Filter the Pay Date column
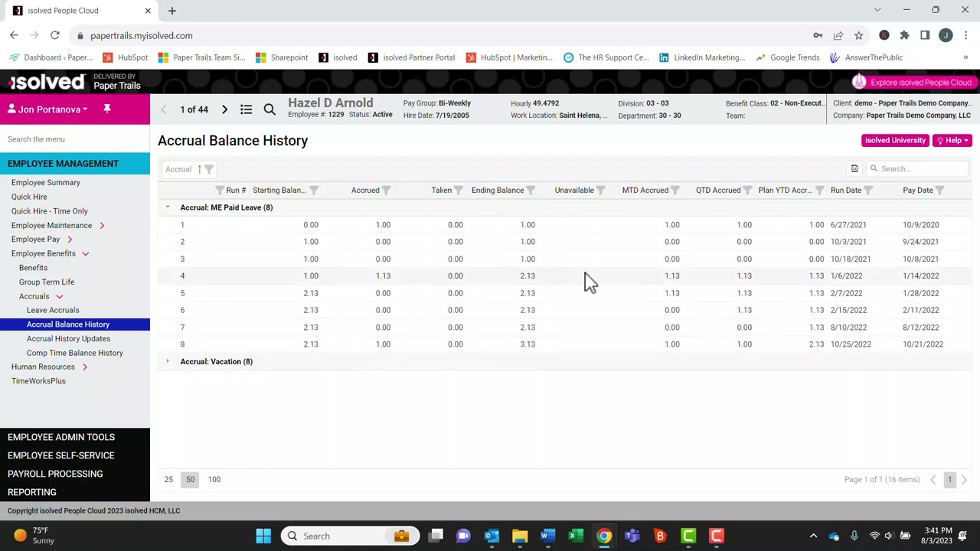This screenshot has height=551, width=980. pos(939,190)
